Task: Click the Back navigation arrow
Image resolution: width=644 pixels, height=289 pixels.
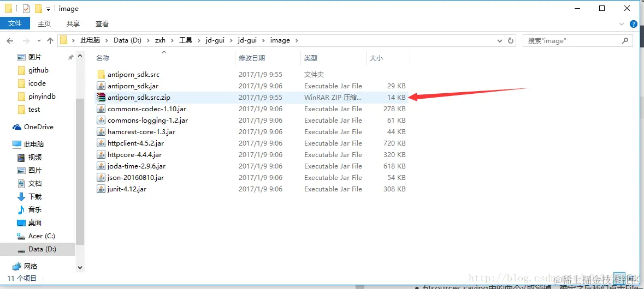Action: tap(10, 40)
